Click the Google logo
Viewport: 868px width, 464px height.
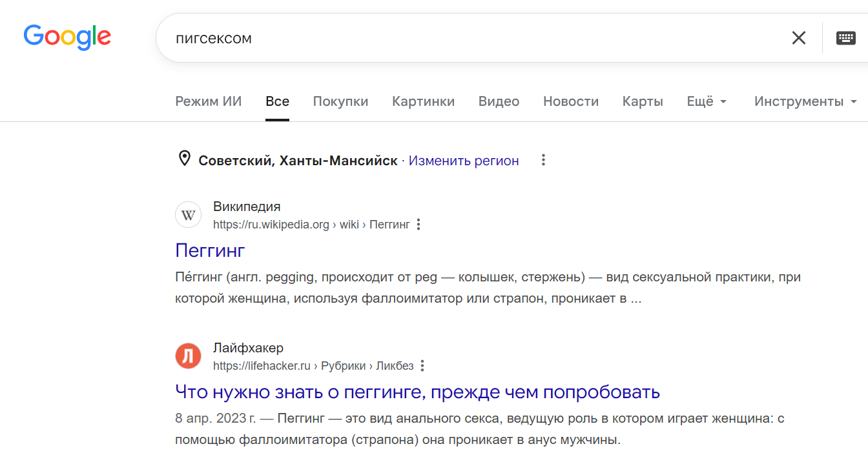click(x=67, y=37)
